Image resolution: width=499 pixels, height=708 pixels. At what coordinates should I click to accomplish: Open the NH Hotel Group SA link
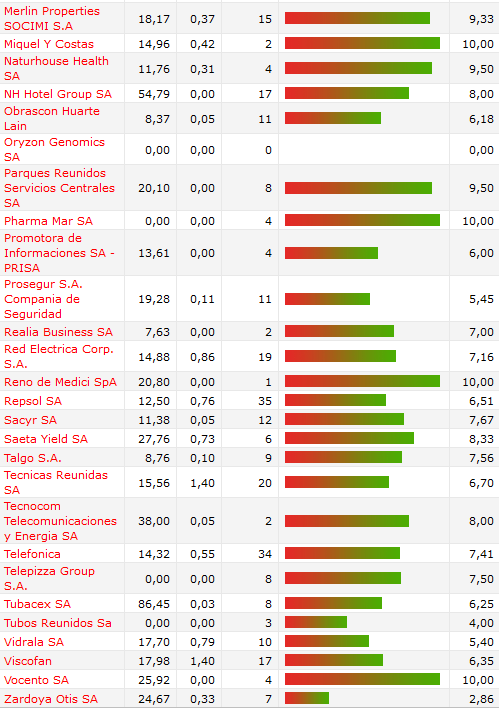(x=58, y=94)
